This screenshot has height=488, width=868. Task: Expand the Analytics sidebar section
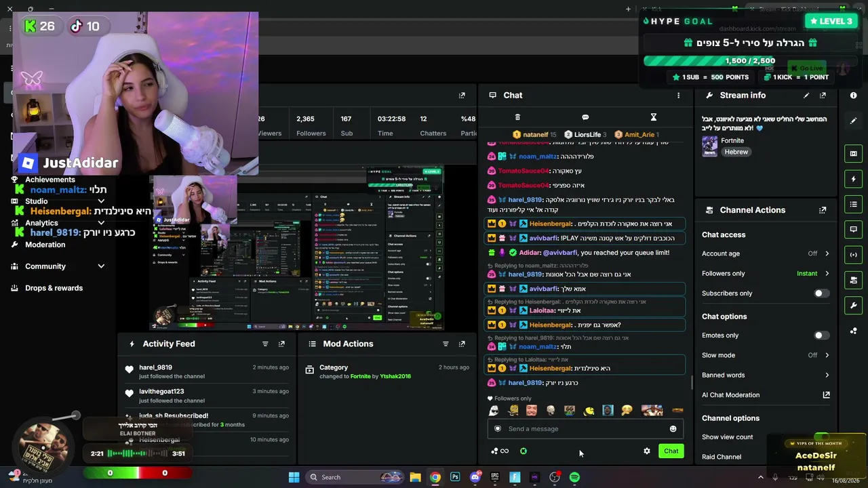(x=101, y=223)
